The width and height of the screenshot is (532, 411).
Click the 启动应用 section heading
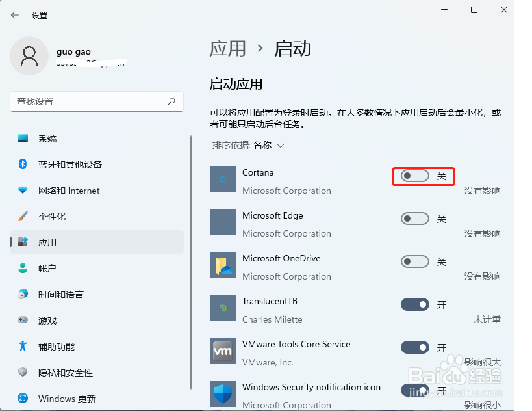tap(236, 85)
